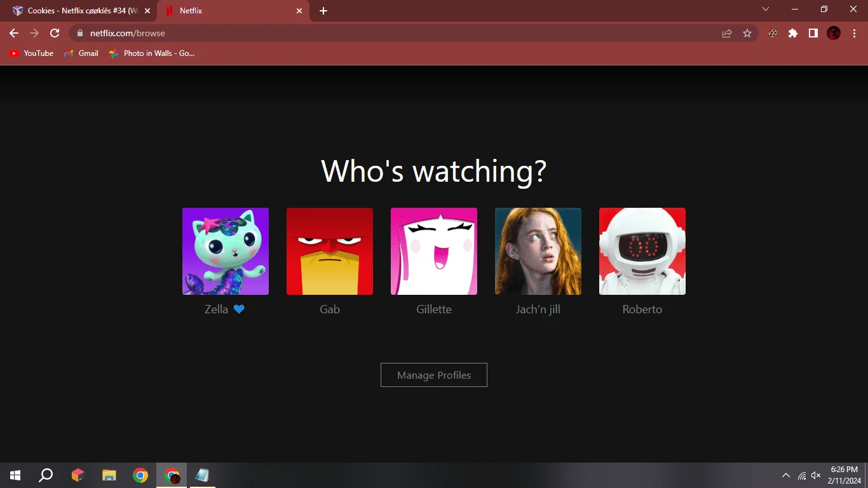Image resolution: width=868 pixels, height=488 pixels.
Task: Open the Chrome user profile avatar
Action: (834, 33)
